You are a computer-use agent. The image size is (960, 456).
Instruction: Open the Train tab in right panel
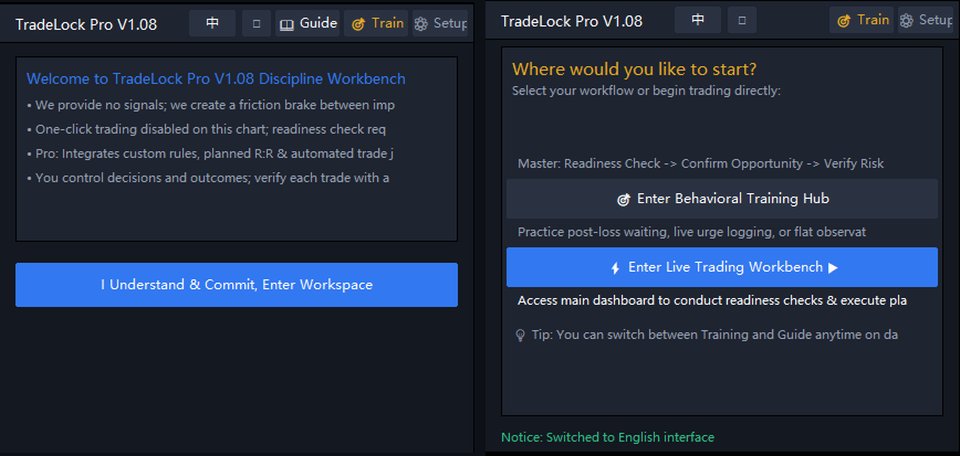[861, 20]
